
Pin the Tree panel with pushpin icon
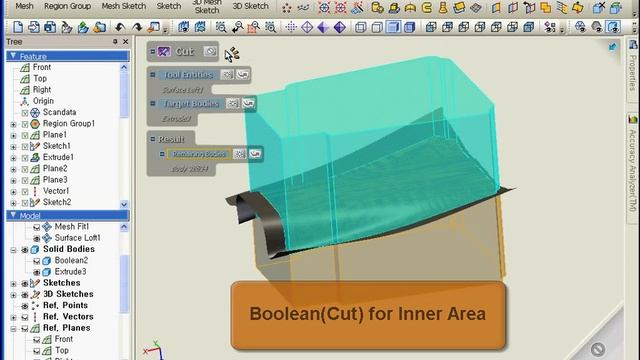click(x=115, y=42)
